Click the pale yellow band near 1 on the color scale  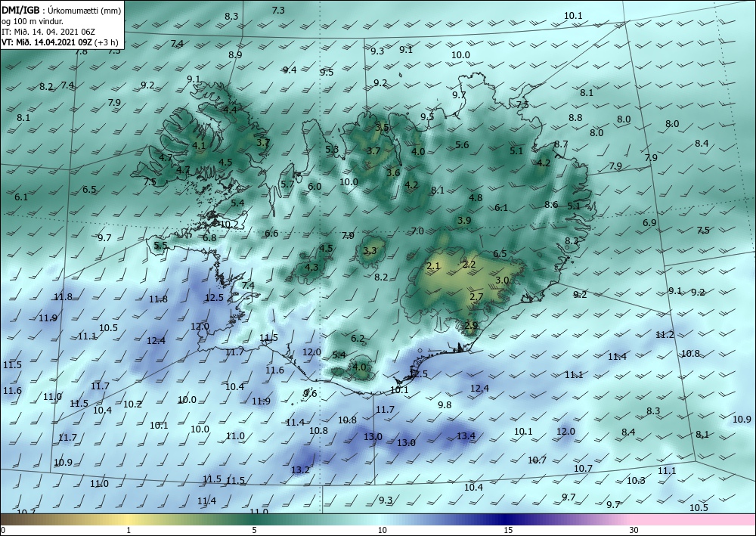click(x=127, y=519)
